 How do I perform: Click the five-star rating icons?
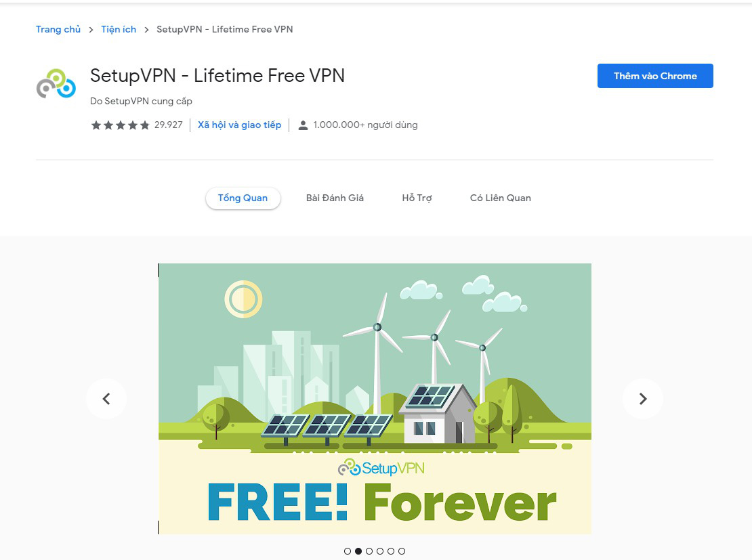coord(120,125)
